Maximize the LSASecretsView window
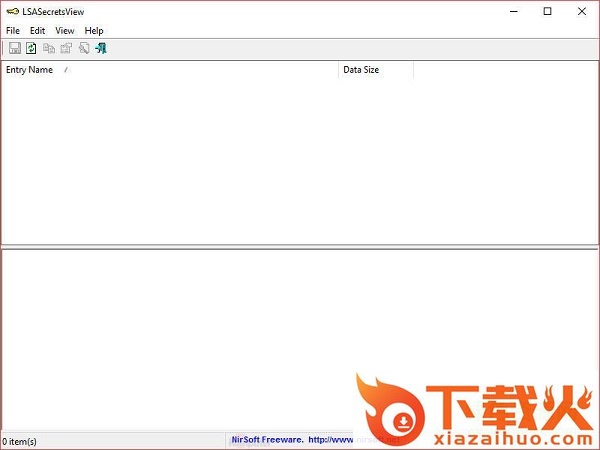 [547, 12]
